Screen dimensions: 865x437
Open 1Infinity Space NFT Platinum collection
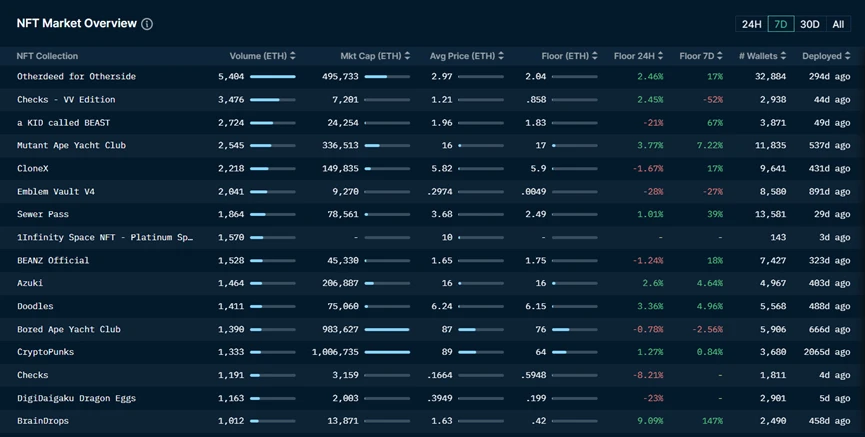click(105, 237)
